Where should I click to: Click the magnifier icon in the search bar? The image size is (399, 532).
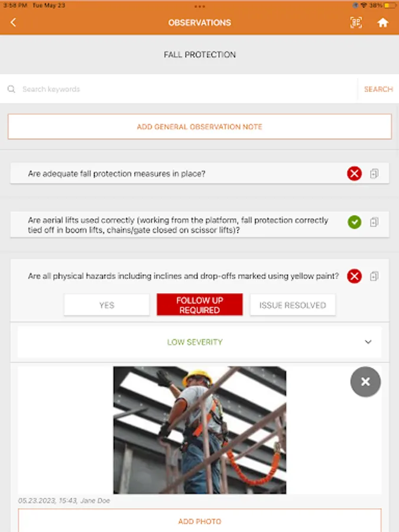[x=11, y=89]
